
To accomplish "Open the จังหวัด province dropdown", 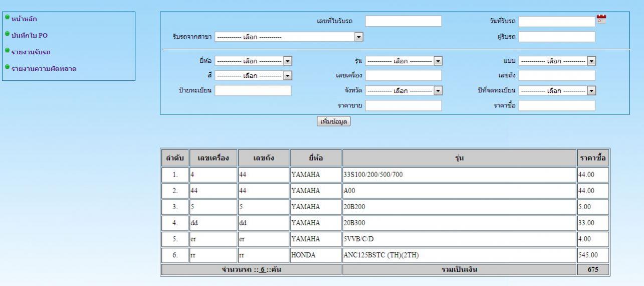I will (404, 90).
